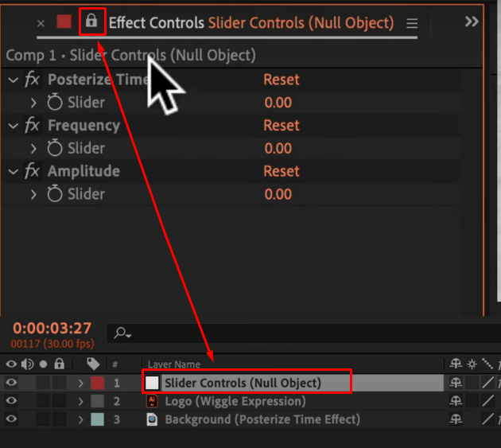Click the red label swatch of layer 1
This screenshot has height=448, width=501.
tap(98, 383)
